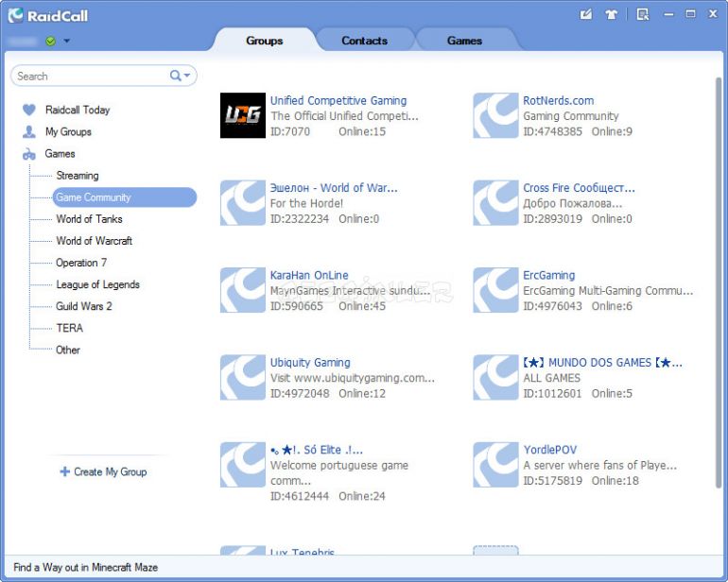Open the search options magnifier dropdown
728x582 pixels.
[180, 76]
